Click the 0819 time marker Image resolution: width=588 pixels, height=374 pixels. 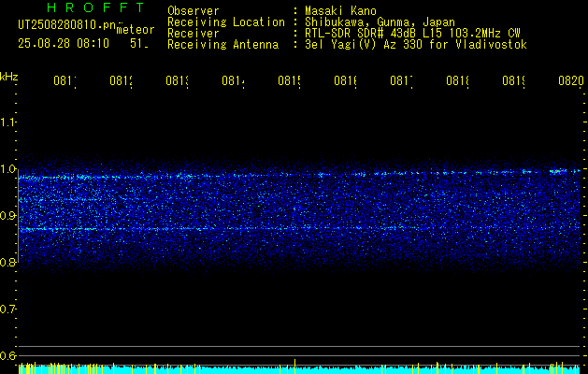pos(514,80)
